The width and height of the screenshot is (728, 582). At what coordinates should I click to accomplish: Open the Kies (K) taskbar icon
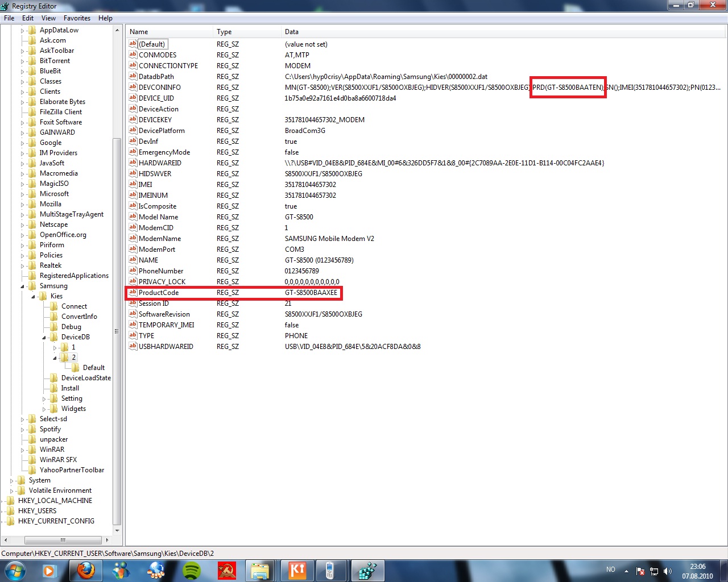coord(297,570)
